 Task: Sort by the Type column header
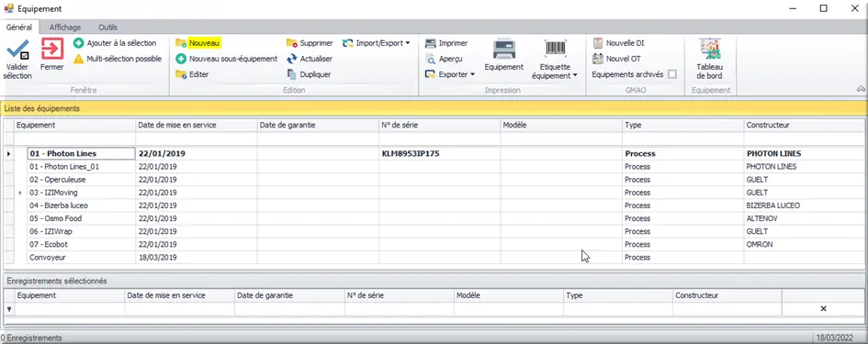pyautogui.click(x=683, y=126)
